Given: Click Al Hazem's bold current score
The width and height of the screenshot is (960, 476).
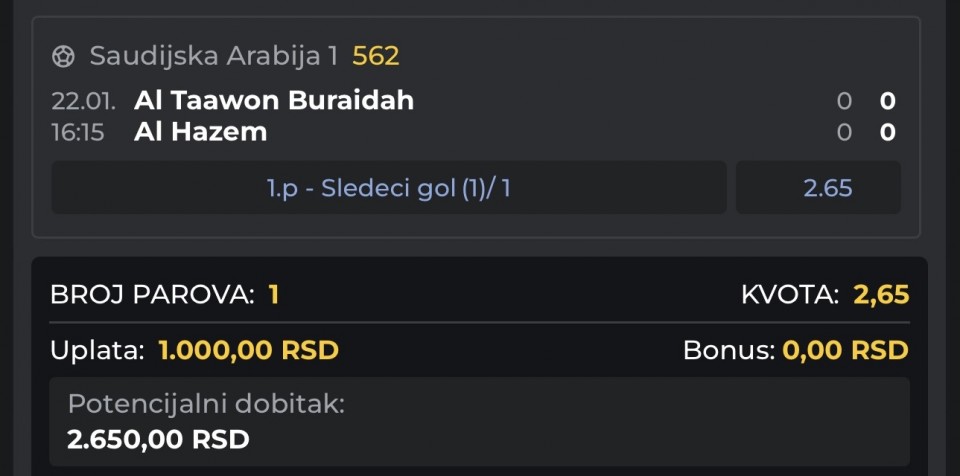Looking at the screenshot, I should click(887, 132).
